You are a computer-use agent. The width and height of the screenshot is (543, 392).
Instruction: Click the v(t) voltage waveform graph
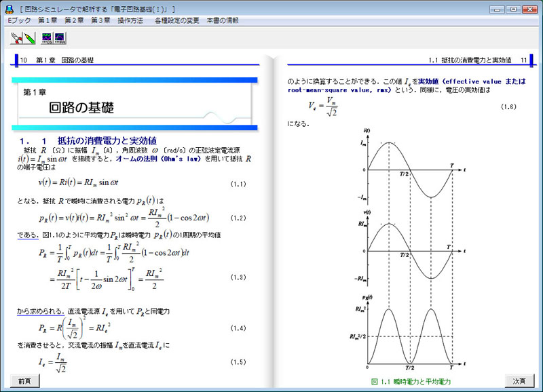412,248
